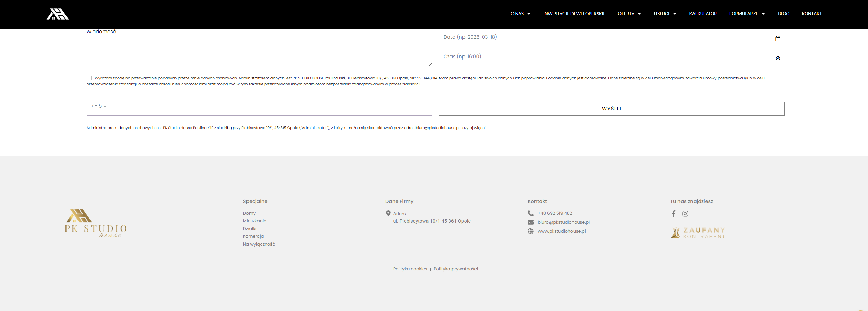Expand the FORMULARZE dropdown menu

[747, 14]
